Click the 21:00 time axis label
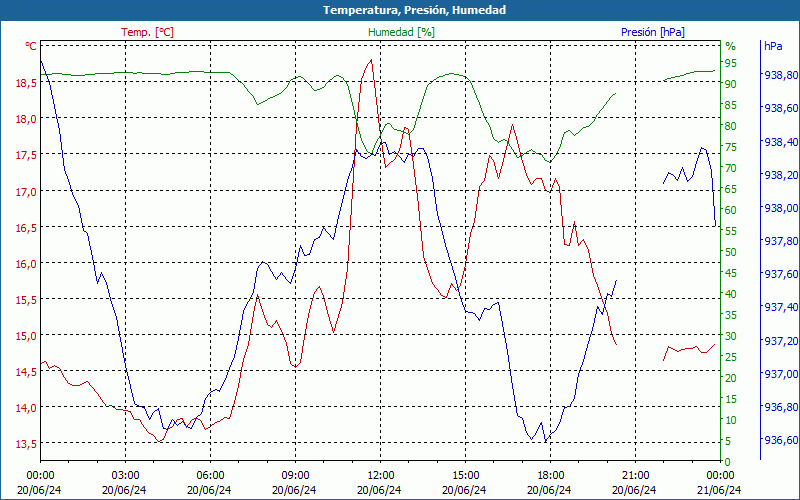This screenshot has width=800, height=500. tap(635, 476)
